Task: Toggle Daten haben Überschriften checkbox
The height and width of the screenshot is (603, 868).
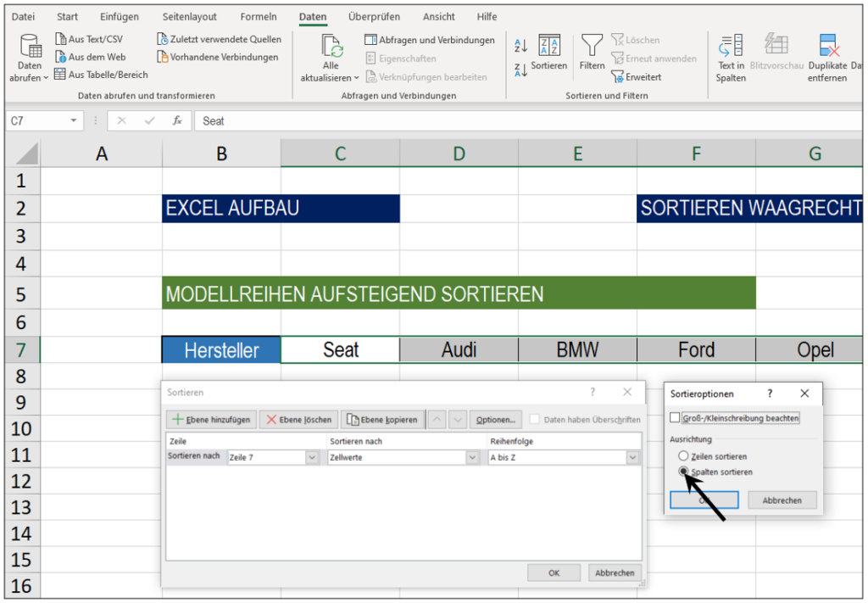Action: coord(534,419)
